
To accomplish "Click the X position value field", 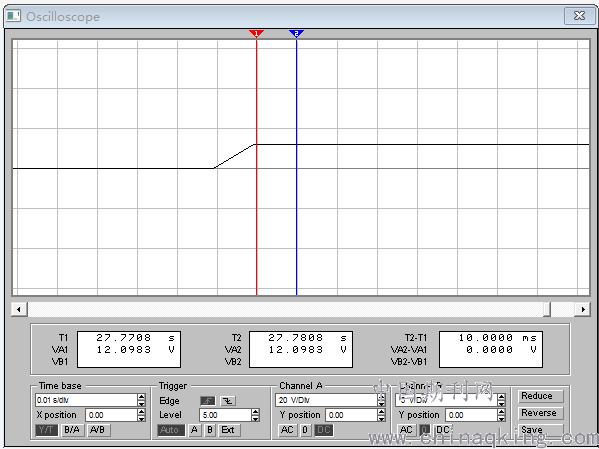I will tap(112, 415).
